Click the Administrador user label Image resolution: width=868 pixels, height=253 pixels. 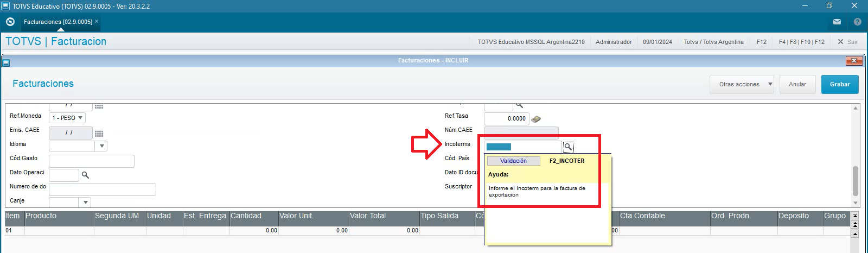click(x=614, y=42)
